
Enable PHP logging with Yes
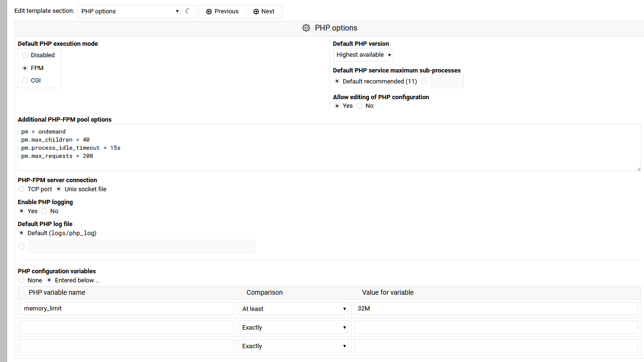[x=21, y=211]
